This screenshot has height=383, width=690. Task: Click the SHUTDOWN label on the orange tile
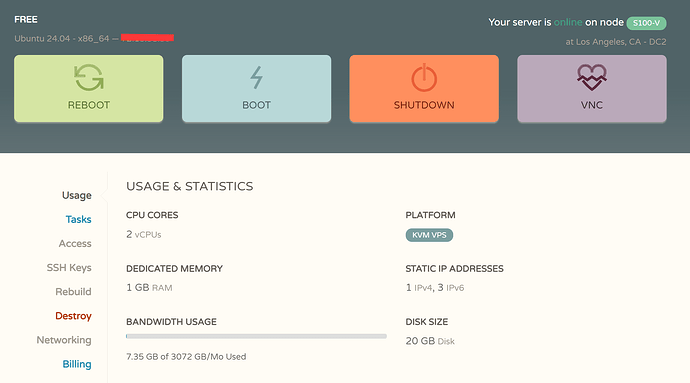(424, 105)
